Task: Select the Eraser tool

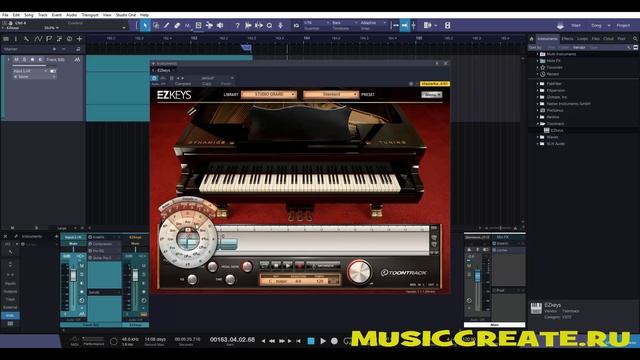Action: coord(177,25)
